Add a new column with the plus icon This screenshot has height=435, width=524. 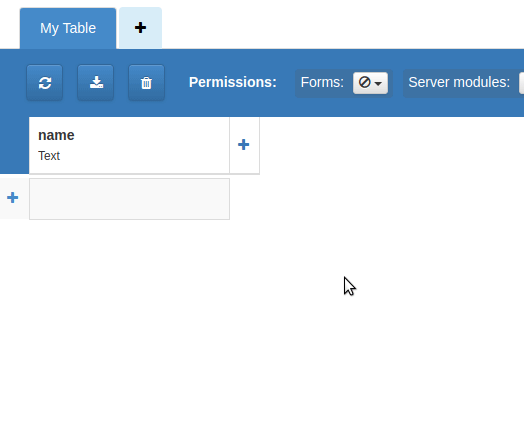click(244, 145)
